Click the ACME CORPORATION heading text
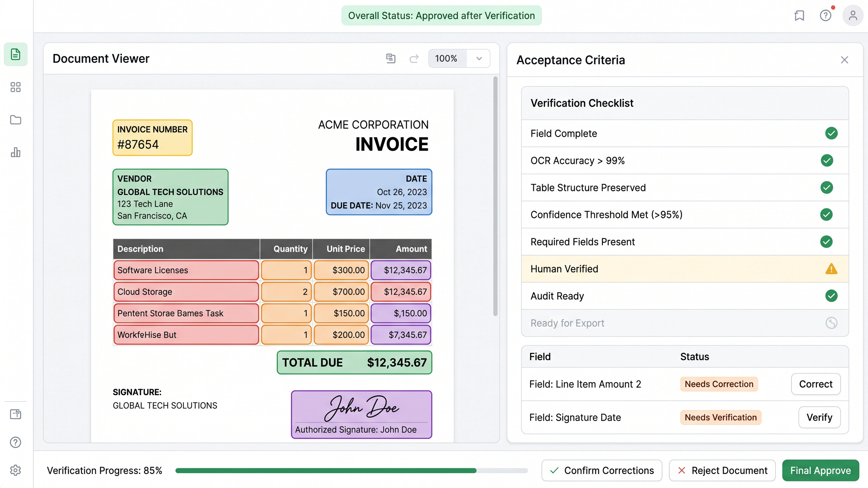The image size is (868, 488). point(373,125)
